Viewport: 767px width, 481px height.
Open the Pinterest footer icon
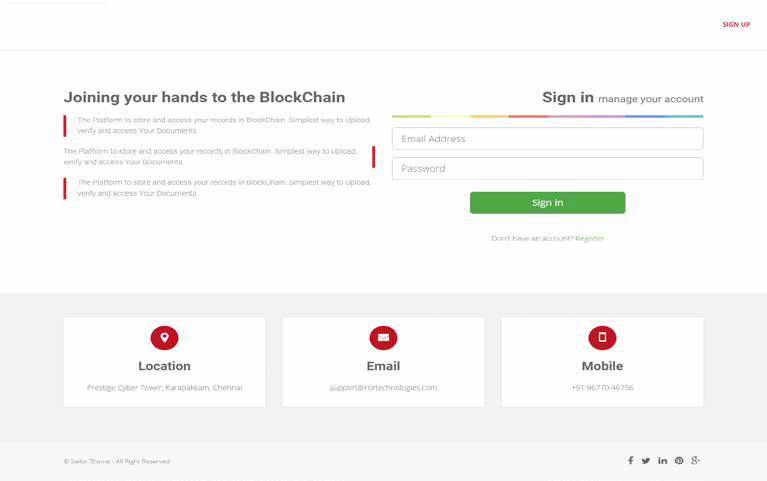[679, 460]
